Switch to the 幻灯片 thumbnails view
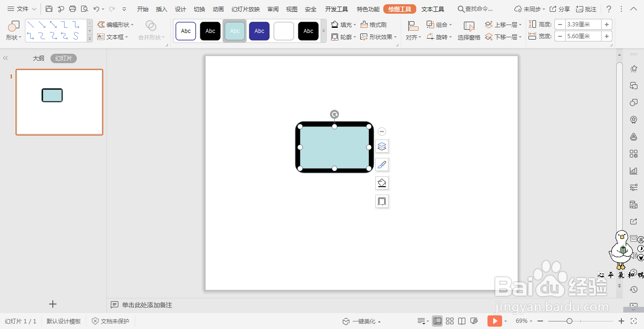 [64, 58]
